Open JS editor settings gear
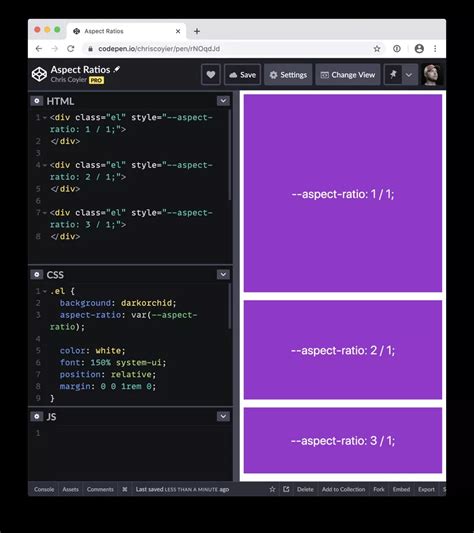The image size is (474, 533). pyautogui.click(x=37, y=416)
